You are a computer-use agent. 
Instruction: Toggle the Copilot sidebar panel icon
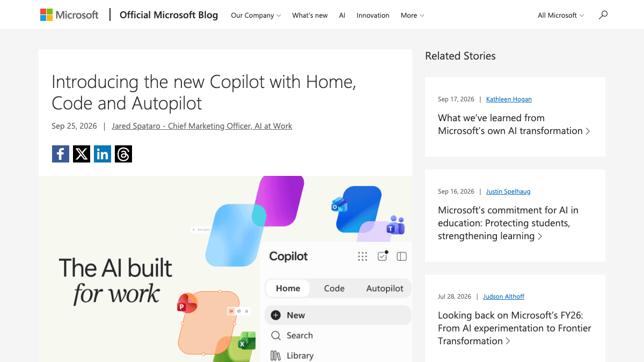[x=401, y=256]
